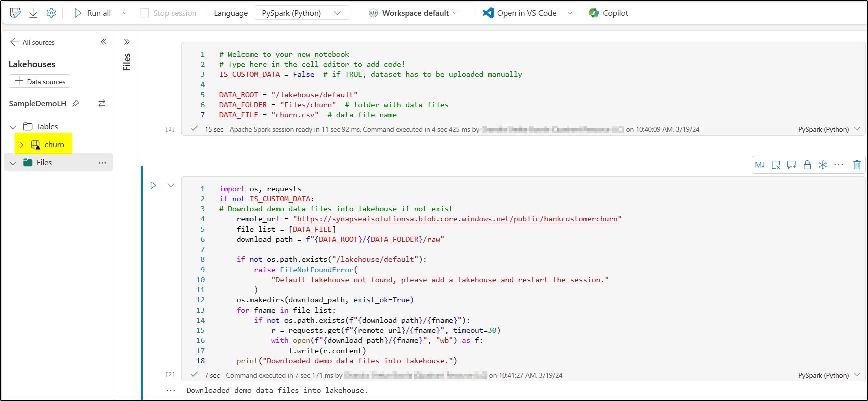
Task: Click the Stop session button
Action: pos(168,13)
